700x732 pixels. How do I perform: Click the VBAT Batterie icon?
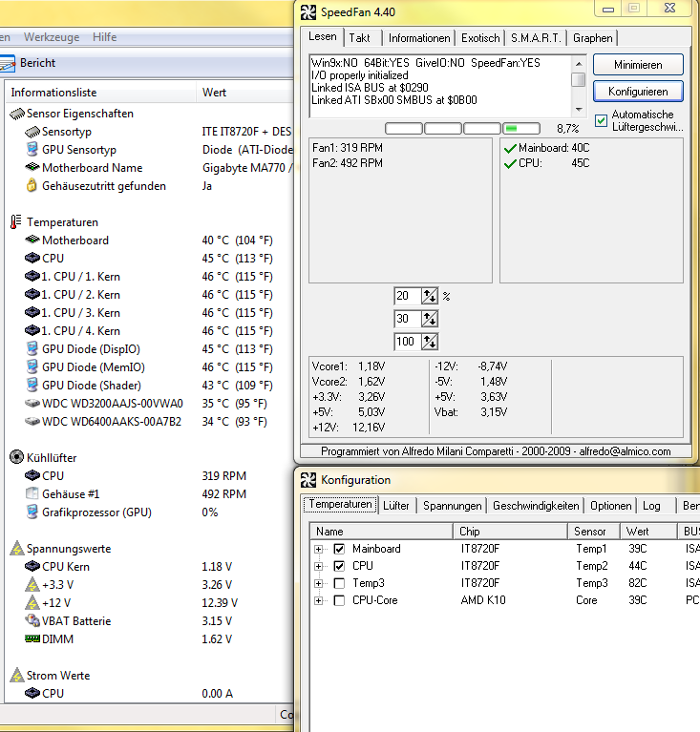pyautogui.click(x=32, y=620)
